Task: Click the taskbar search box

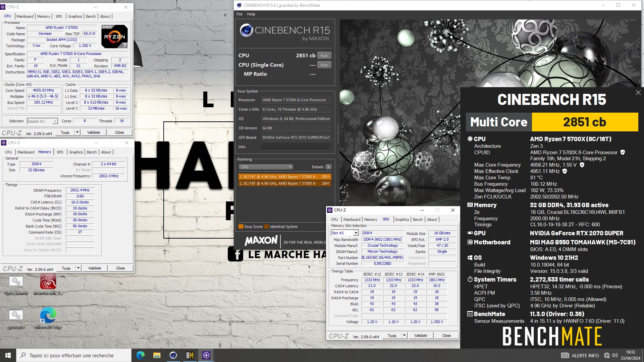Action: point(74,355)
